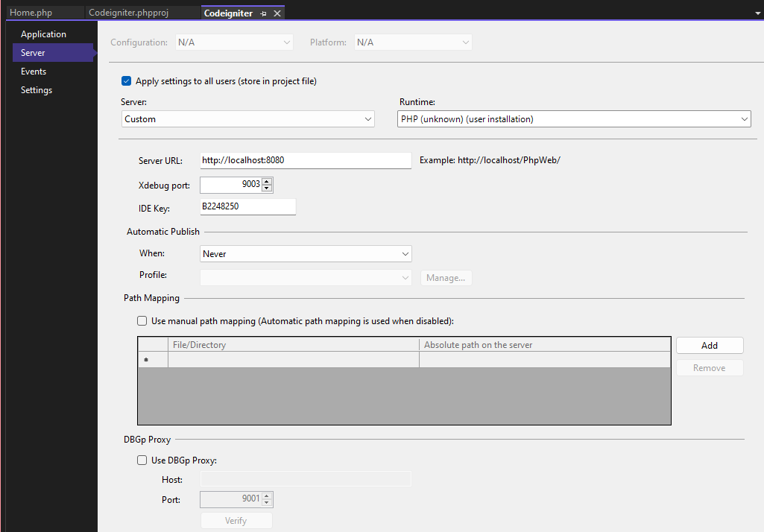
Task: Open the Application settings page
Action: coord(43,34)
